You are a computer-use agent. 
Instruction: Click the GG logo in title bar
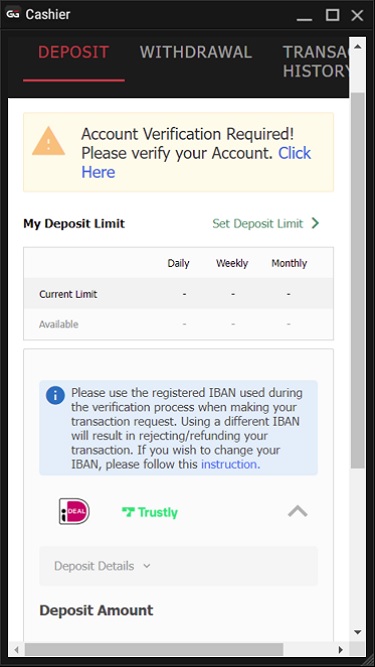pyautogui.click(x=13, y=14)
